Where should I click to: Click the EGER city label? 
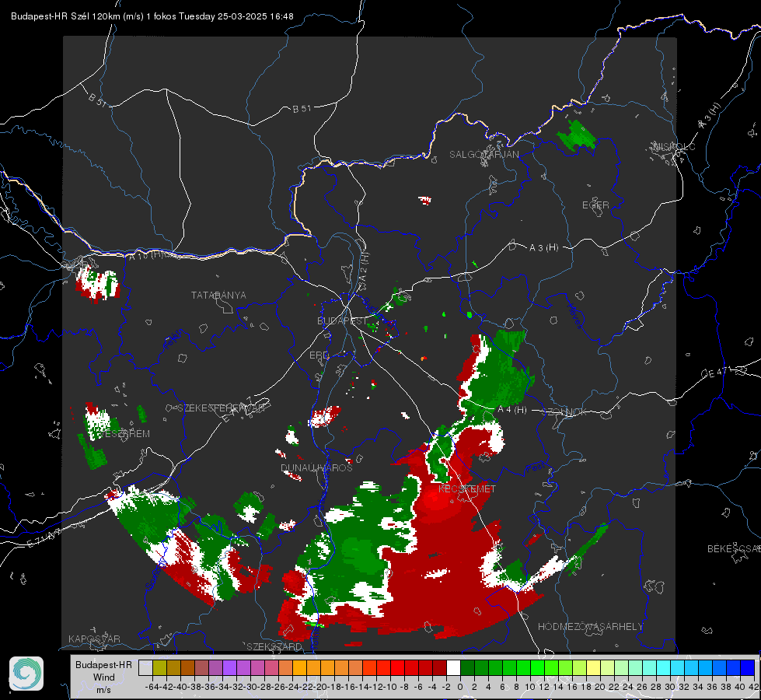595,205
